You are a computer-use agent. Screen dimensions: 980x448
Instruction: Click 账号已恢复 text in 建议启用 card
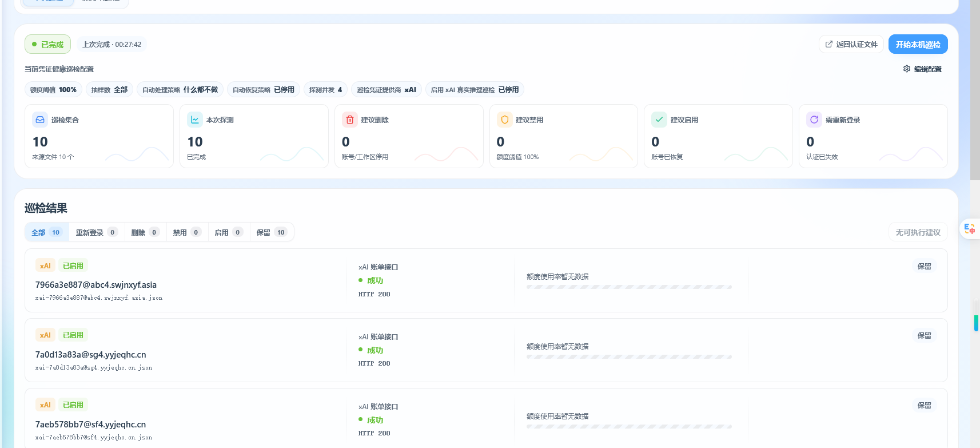pyautogui.click(x=667, y=157)
